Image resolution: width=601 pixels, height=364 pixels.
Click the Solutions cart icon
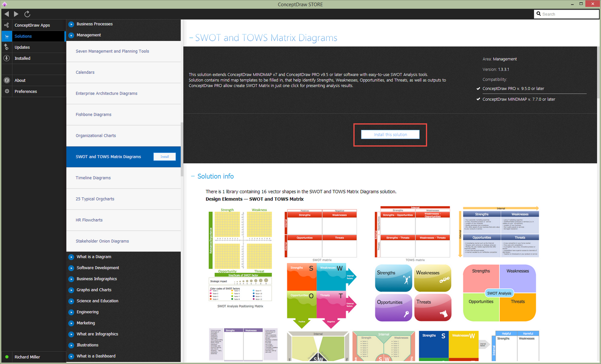(6, 36)
